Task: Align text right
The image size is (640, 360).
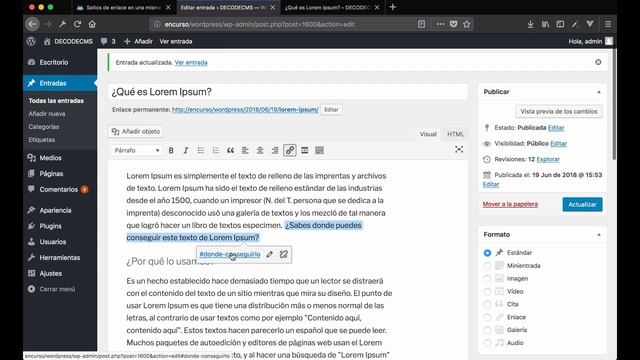Action: (275, 150)
